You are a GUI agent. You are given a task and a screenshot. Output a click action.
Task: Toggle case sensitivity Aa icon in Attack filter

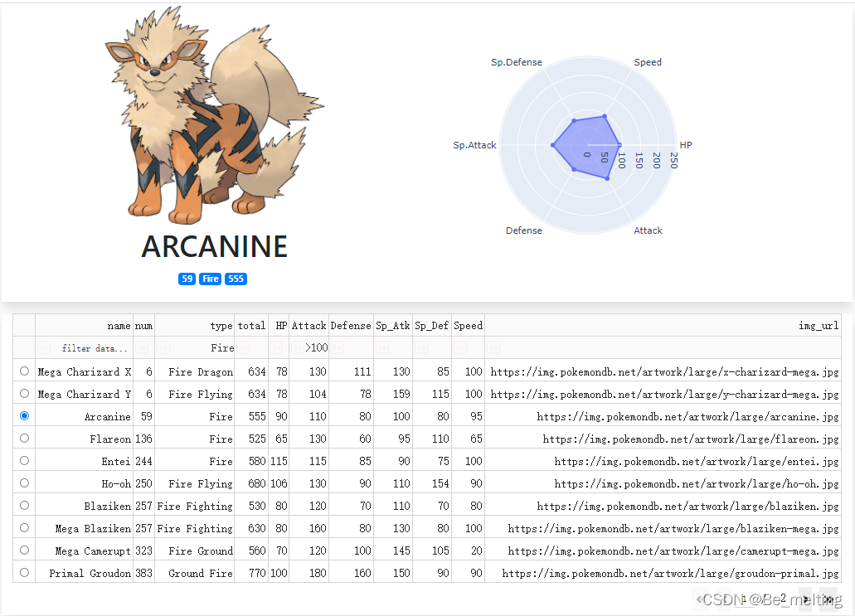(x=297, y=347)
